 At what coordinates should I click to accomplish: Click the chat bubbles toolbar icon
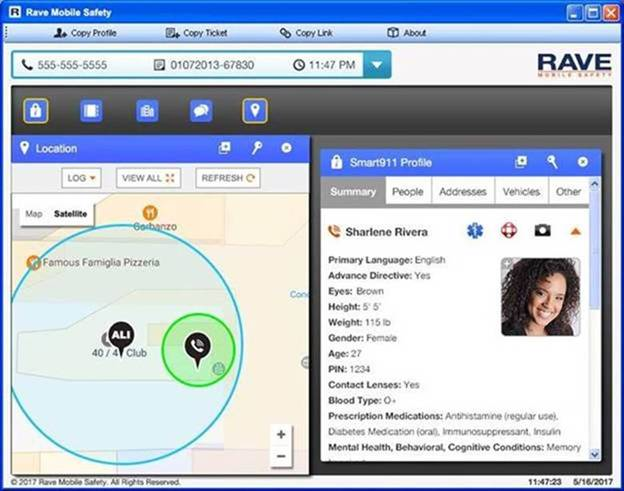point(201,110)
